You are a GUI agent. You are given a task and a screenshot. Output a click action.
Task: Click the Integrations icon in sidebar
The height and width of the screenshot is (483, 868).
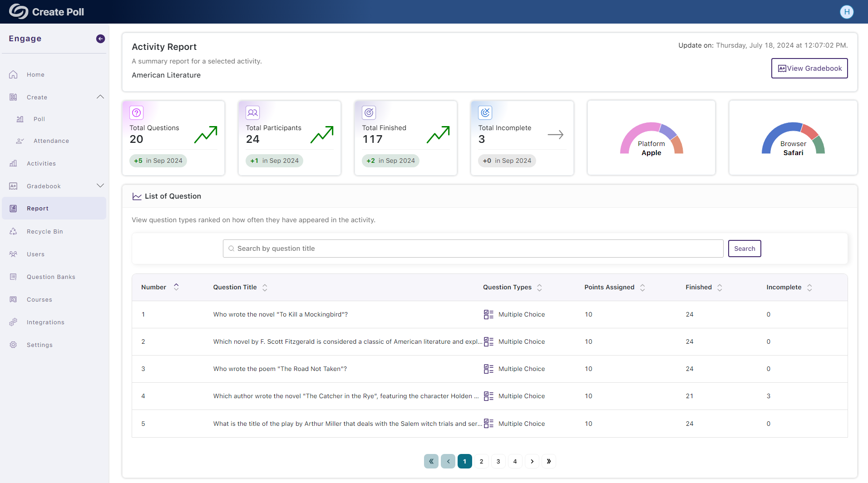point(13,322)
